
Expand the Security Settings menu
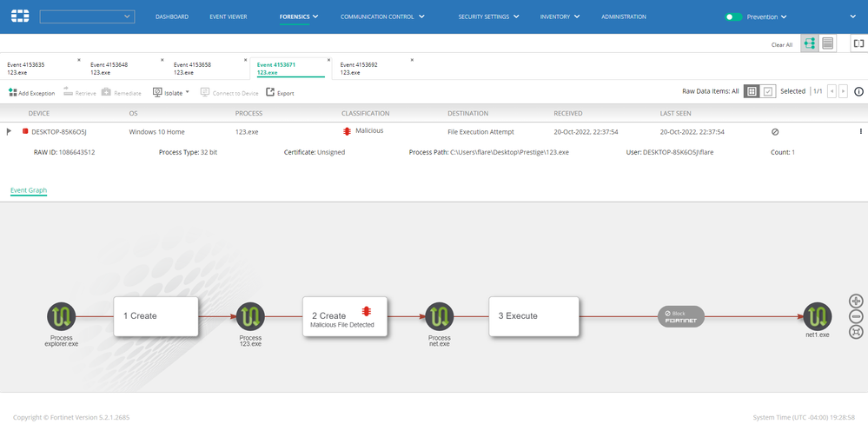pyautogui.click(x=489, y=17)
